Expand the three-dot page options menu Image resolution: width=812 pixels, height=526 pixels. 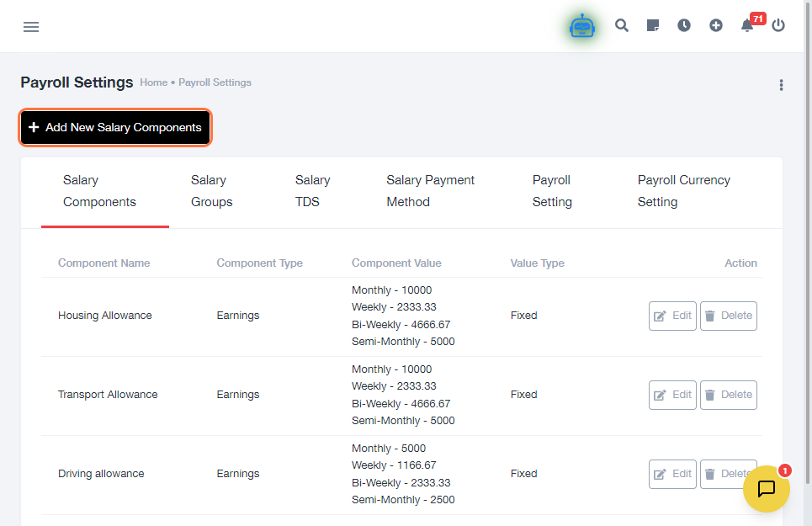pos(781,85)
